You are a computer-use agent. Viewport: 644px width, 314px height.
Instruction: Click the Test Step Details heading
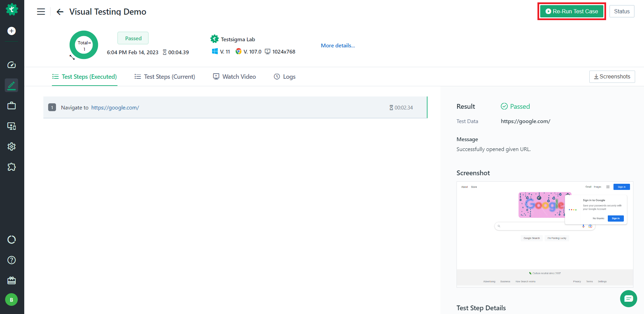tap(481, 308)
